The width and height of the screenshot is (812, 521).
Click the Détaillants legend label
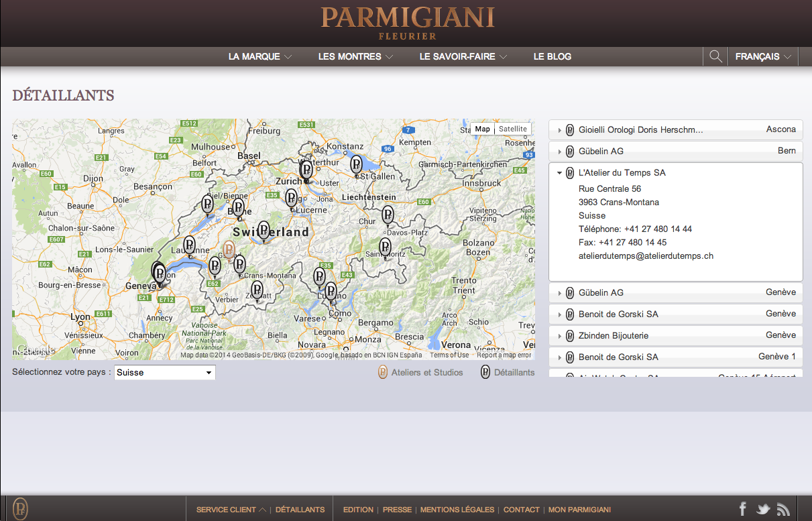point(514,372)
